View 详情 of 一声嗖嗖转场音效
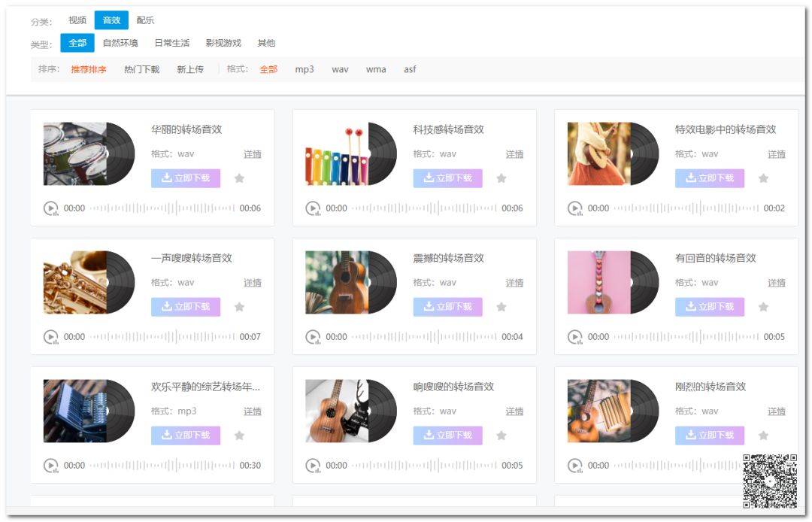812x522 pixels. pyautogui.click(x=253, y=283)
